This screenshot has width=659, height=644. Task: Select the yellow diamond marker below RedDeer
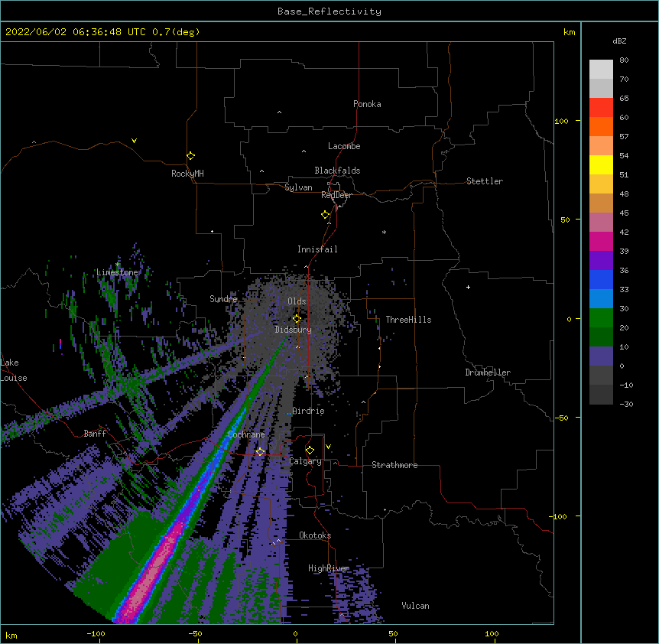point(326,215)
